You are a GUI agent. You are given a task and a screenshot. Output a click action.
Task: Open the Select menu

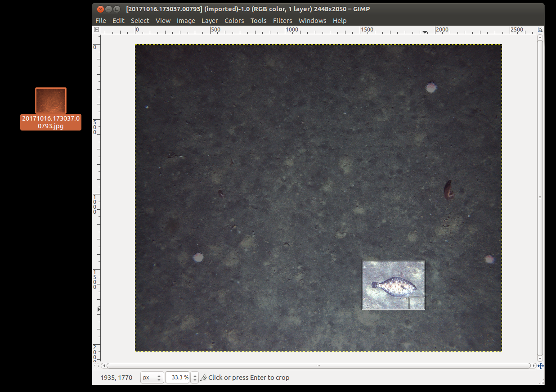pyautogui.click(x=140, y=21)
